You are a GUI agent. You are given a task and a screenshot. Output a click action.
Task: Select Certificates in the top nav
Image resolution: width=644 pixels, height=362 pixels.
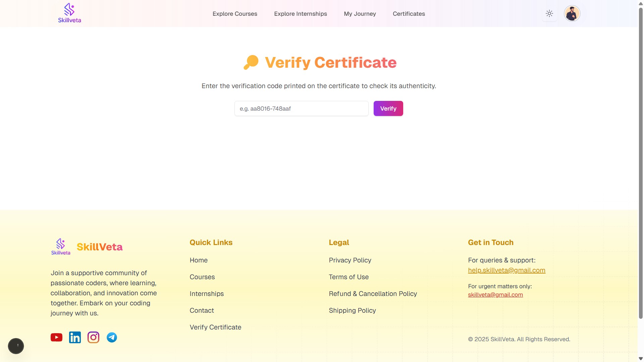tap(409, 14)
